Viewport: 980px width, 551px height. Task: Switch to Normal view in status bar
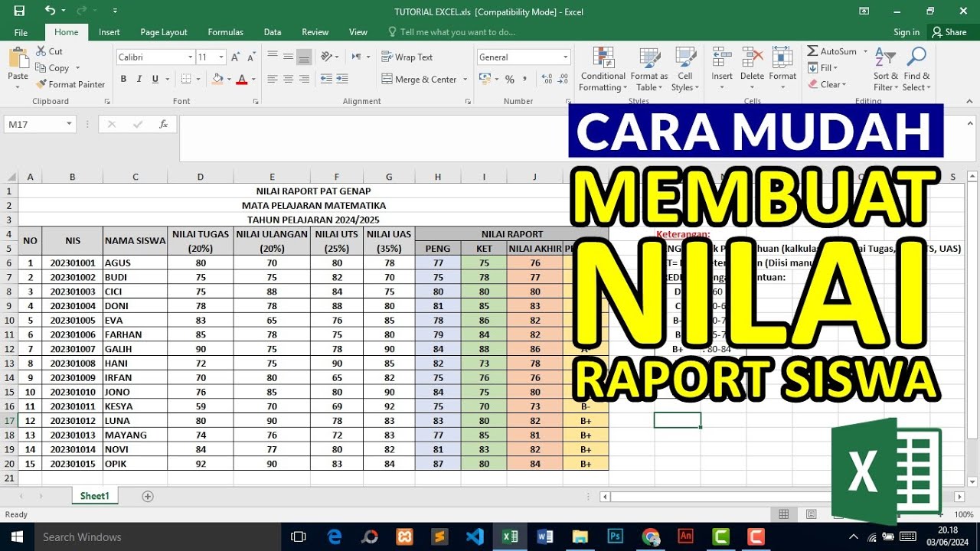coord(783,514)
